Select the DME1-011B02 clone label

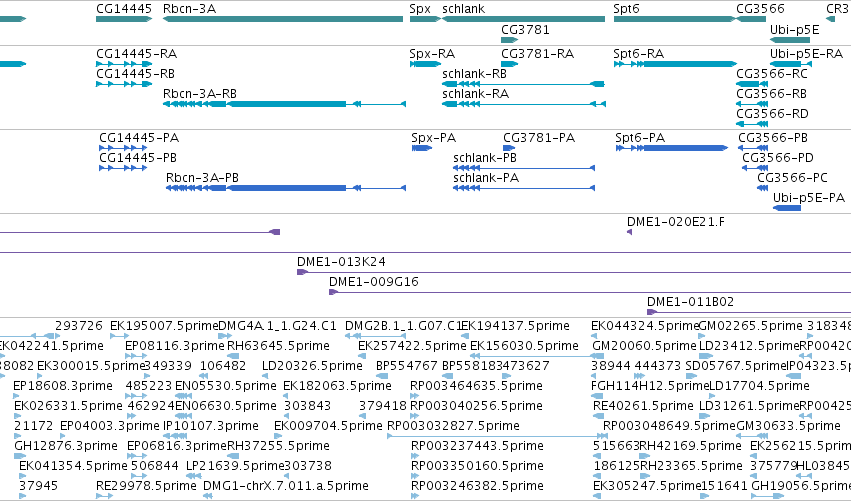tap(690, 302)
